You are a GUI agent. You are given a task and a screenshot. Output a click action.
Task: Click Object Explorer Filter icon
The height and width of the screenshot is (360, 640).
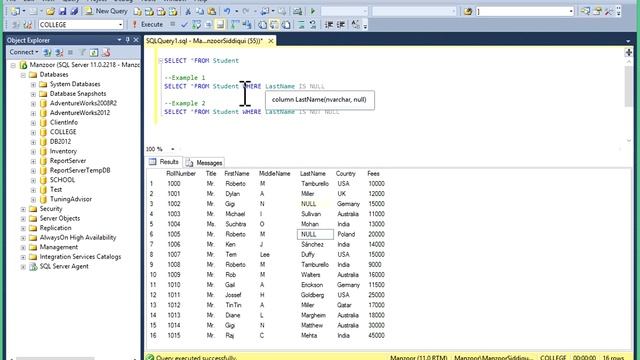click(83, 52)
